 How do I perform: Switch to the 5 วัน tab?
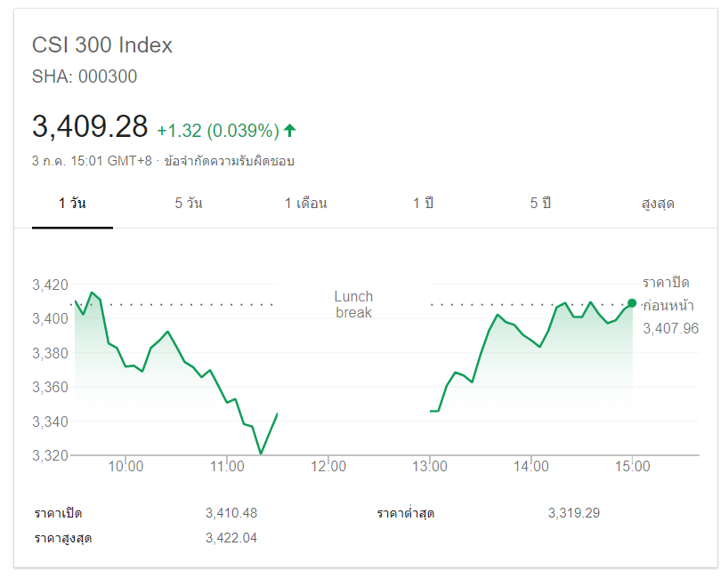tap(189, 204)
